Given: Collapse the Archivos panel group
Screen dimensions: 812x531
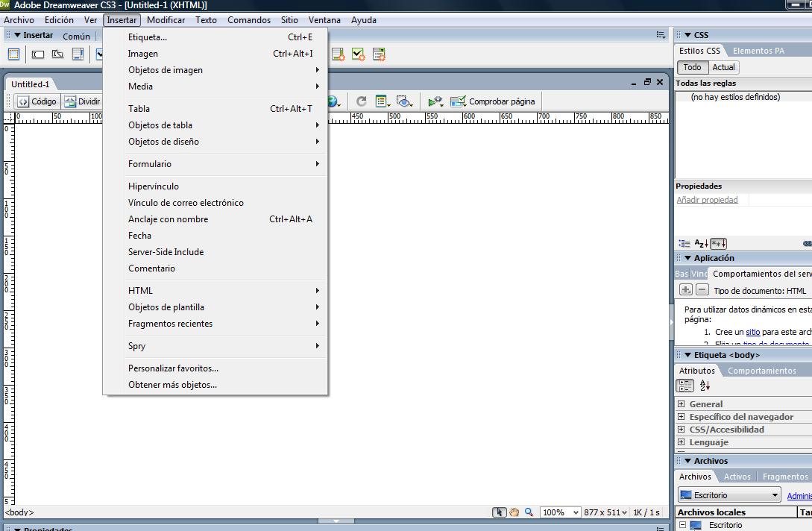Looking at the screenshot, I should pyautogui.click(x=687, y=461).
